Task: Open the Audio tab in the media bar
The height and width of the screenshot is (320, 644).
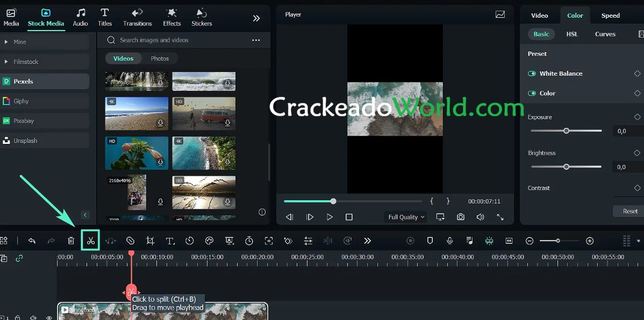Action: (x=80, y=17)
